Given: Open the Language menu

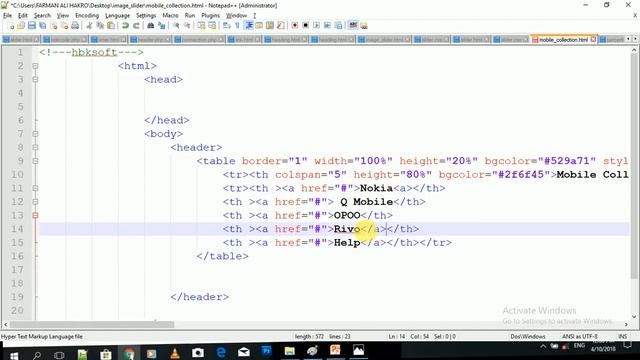Looking at the screenshot, I should 118,16.
